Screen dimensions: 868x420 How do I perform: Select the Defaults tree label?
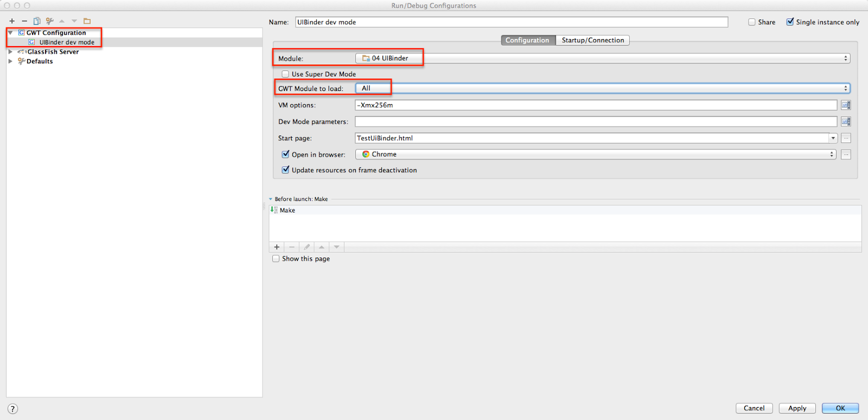click(40, 61)
